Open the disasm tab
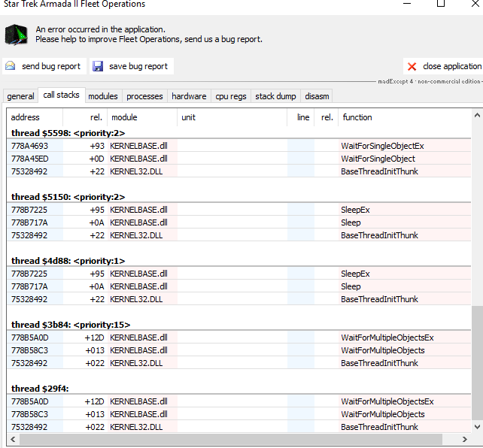Screen dimensions: 483x448 [317, 96]
